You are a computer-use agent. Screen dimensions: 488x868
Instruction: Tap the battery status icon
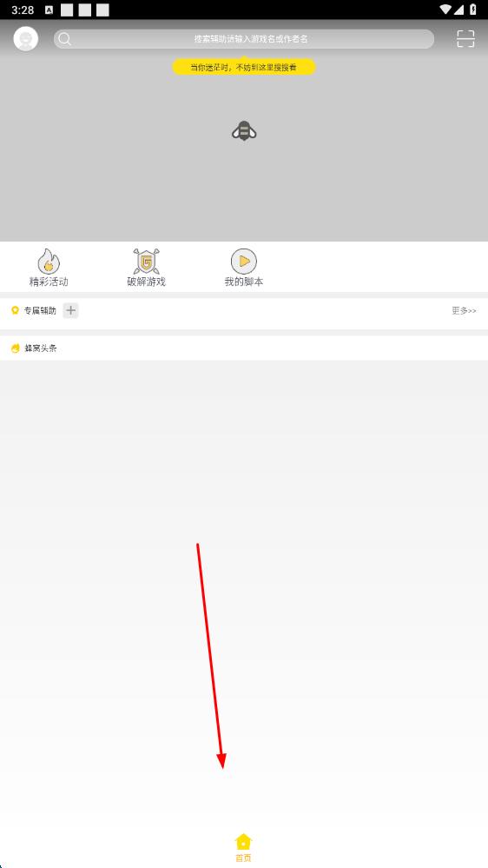click(x=473, y=10)
